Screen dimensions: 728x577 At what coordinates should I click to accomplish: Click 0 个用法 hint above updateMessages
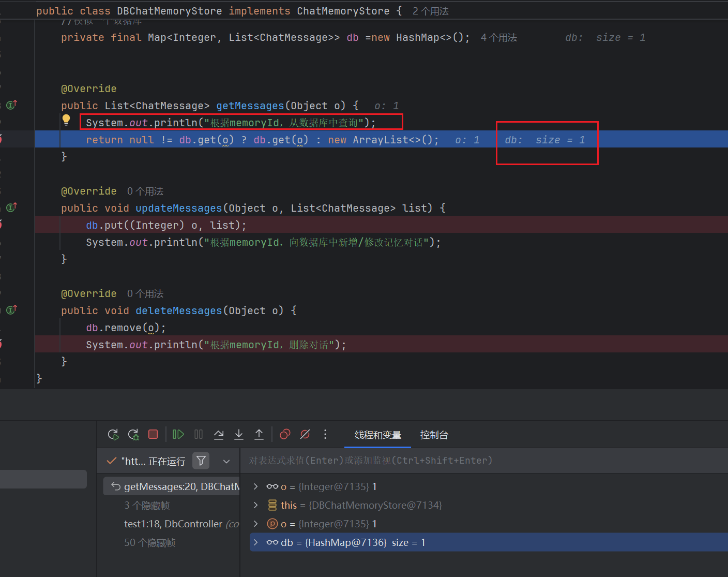point(145,191)
